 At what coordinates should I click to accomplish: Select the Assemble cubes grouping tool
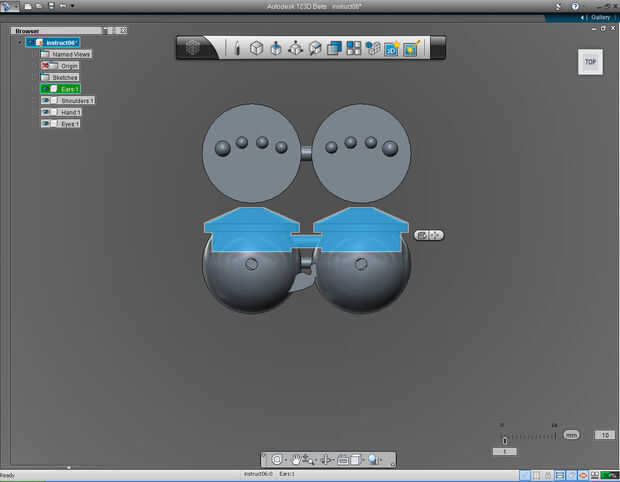pos(373,48)
